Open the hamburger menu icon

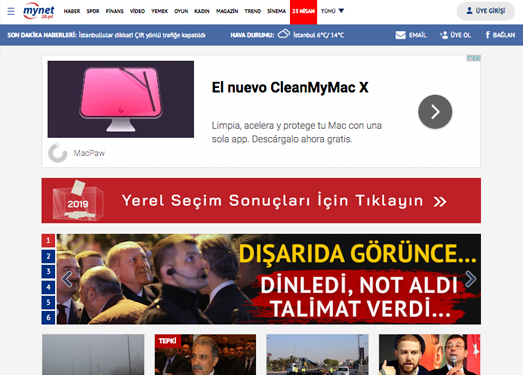point(11,11)
